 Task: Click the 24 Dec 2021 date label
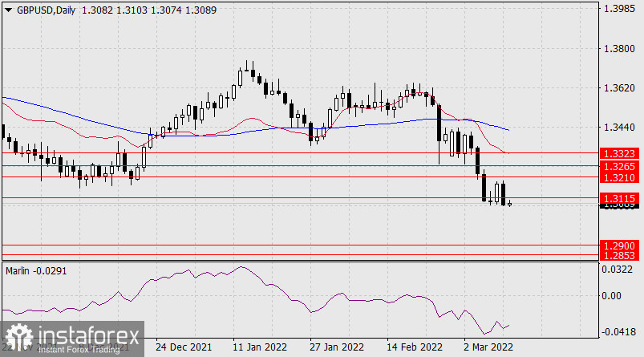184,347
